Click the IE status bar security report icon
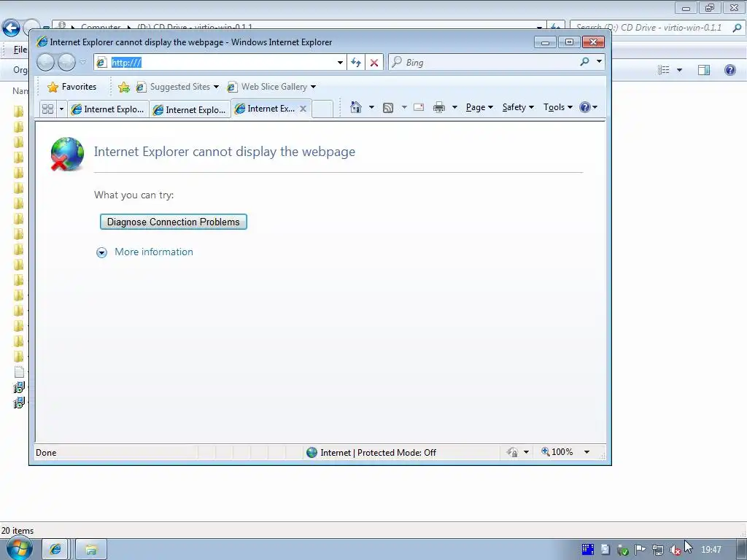Viewport: 747px width, 560px height. 512,452
